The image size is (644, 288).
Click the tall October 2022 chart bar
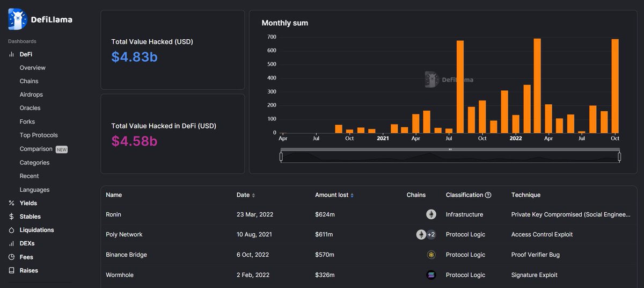[615, 86]
